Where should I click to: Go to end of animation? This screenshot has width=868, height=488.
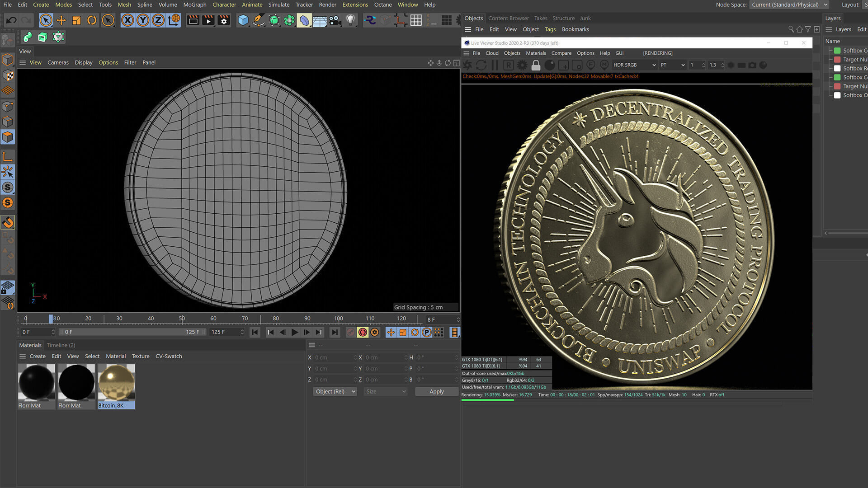point(335,333)
